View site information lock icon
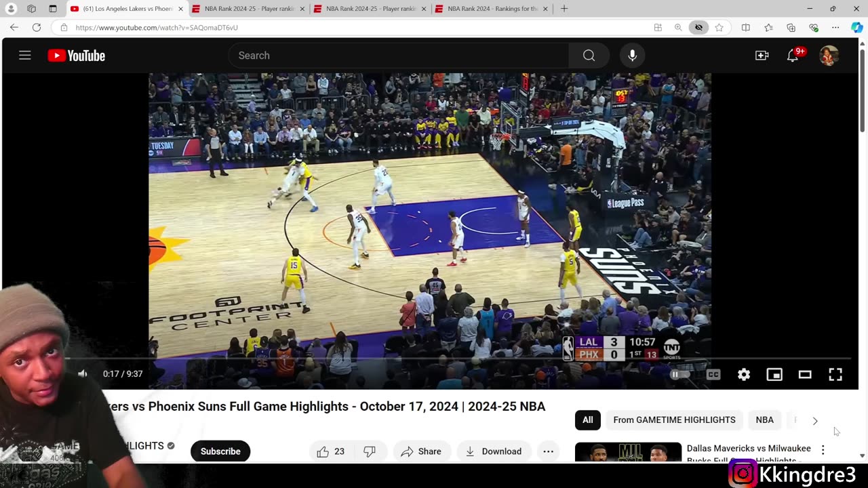Screen dimensions: 868x488 (x=64, y=28)
